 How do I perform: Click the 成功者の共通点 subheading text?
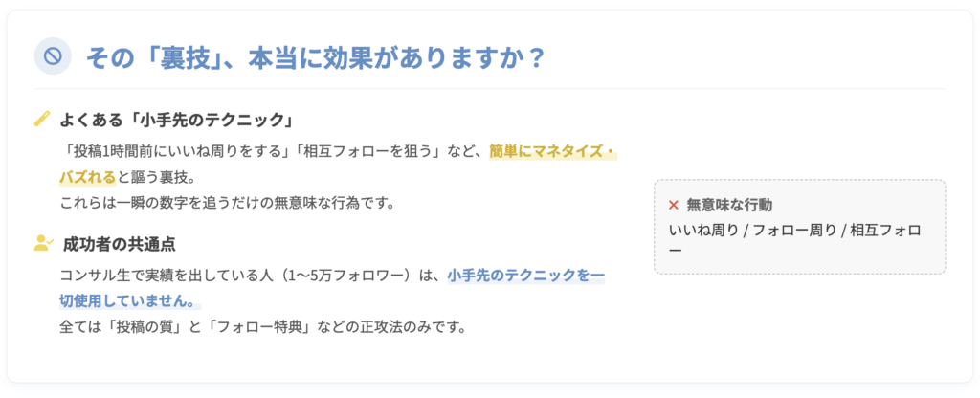pos(120,244)
